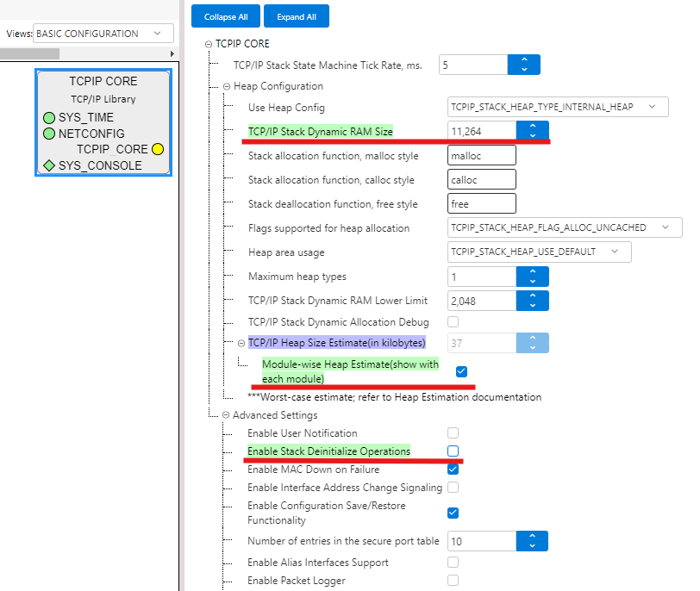The image size is (700, 591).
Task: Disable MAC Down on Failure checkbox
Action: point(453,470)
